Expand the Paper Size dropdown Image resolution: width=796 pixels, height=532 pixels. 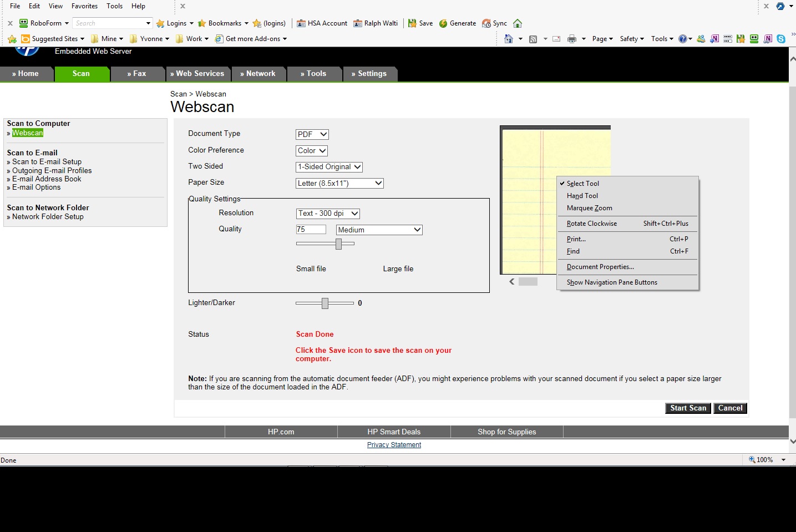point(339,183)
